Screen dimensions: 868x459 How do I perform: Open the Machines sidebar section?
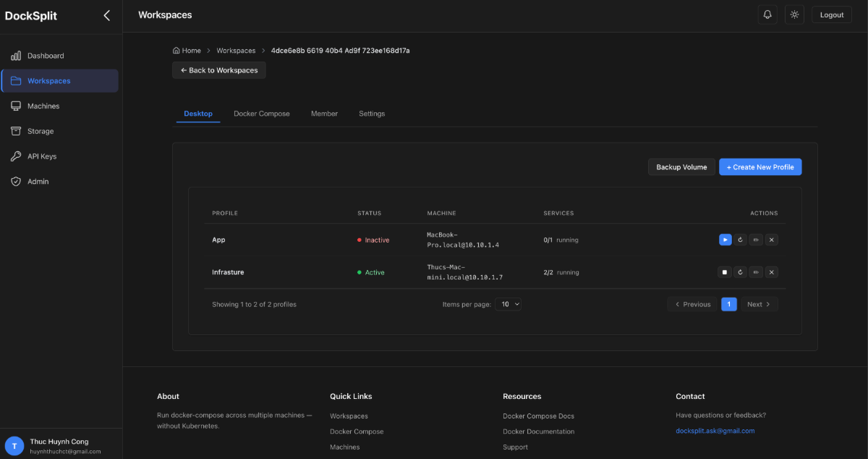(45, 106)
